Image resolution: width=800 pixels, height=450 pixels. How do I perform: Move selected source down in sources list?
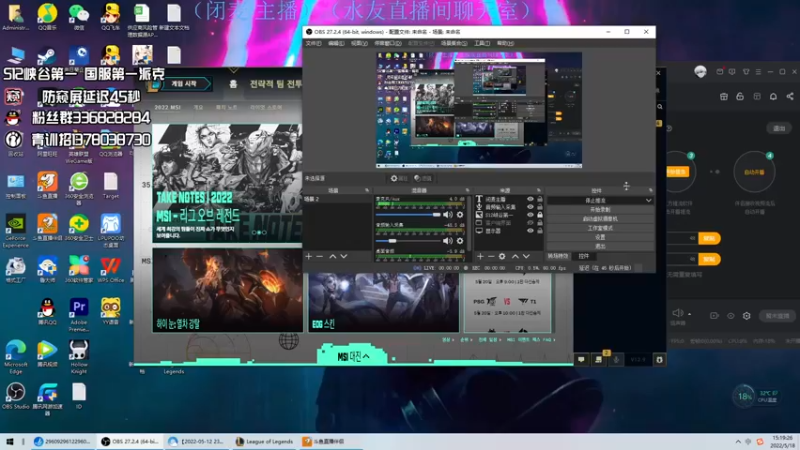(x=526, y=256)
